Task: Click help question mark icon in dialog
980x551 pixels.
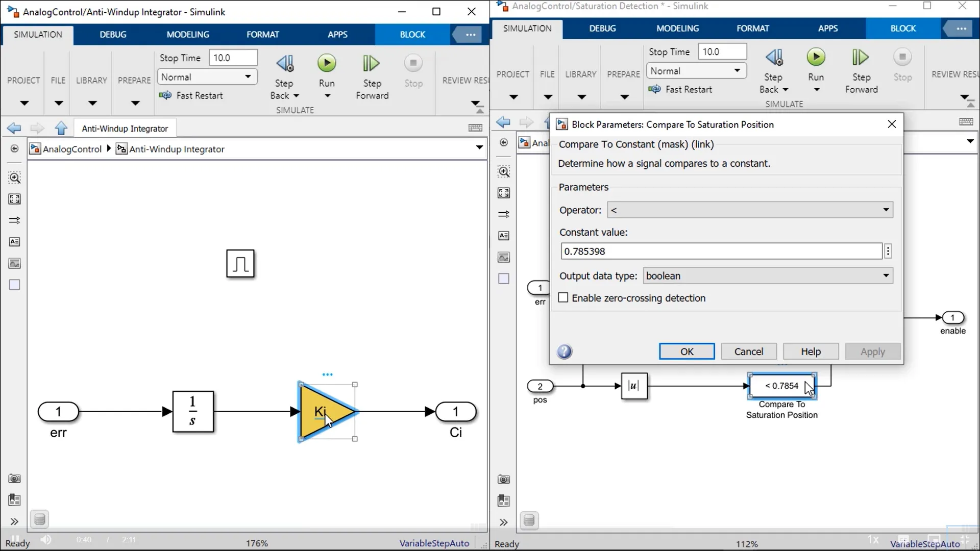Action: [564, 352]
